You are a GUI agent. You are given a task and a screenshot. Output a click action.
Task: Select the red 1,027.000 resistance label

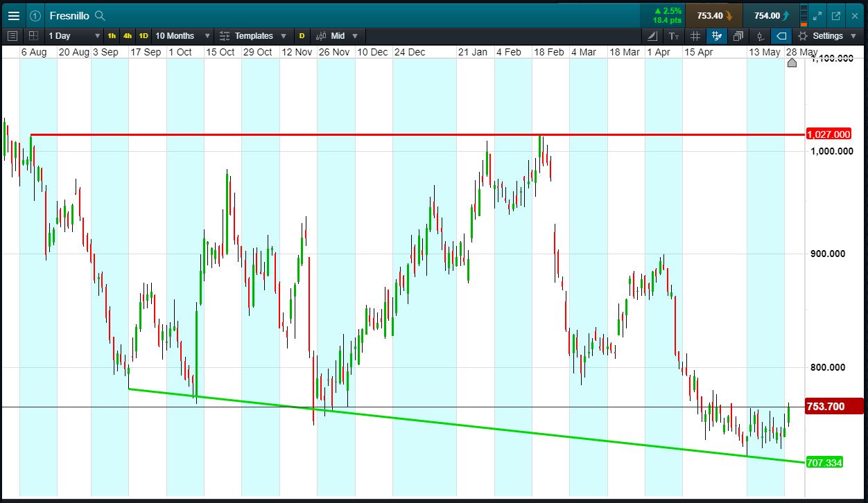click(828, 134)
